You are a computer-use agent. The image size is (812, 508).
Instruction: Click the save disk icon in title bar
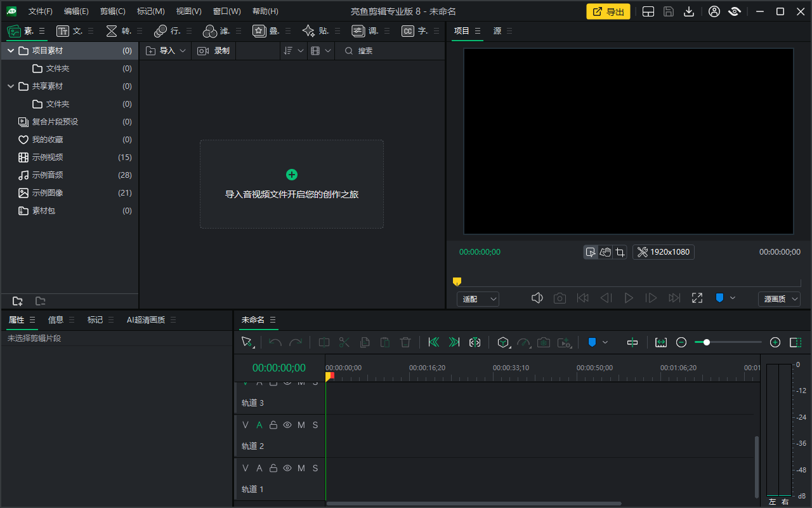[669, 11]
